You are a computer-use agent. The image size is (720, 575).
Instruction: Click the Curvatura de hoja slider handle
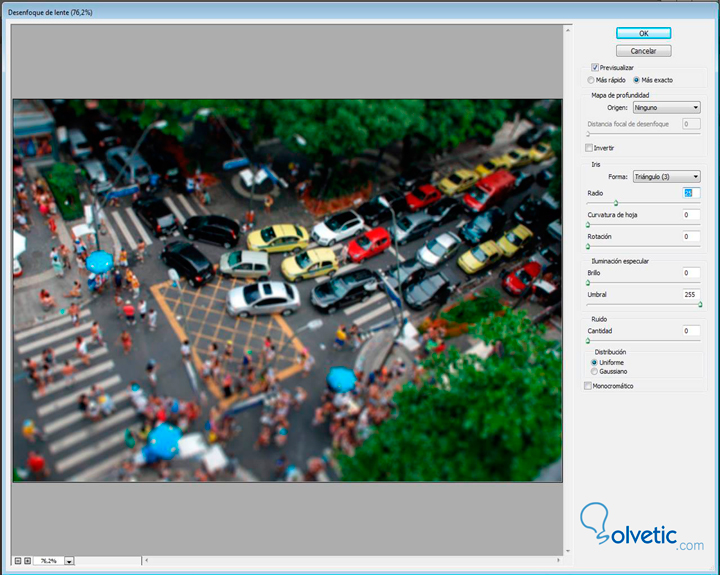tap(588, 225)
